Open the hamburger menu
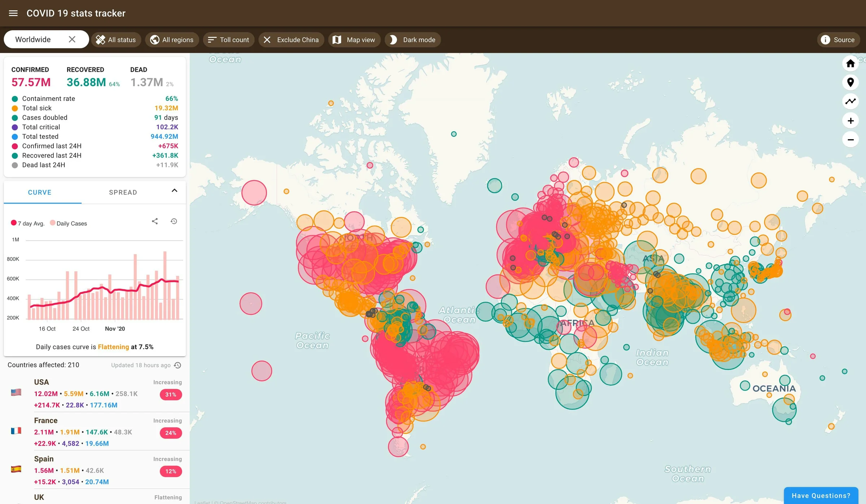This screenshot has width=866, height=504. 13,13
